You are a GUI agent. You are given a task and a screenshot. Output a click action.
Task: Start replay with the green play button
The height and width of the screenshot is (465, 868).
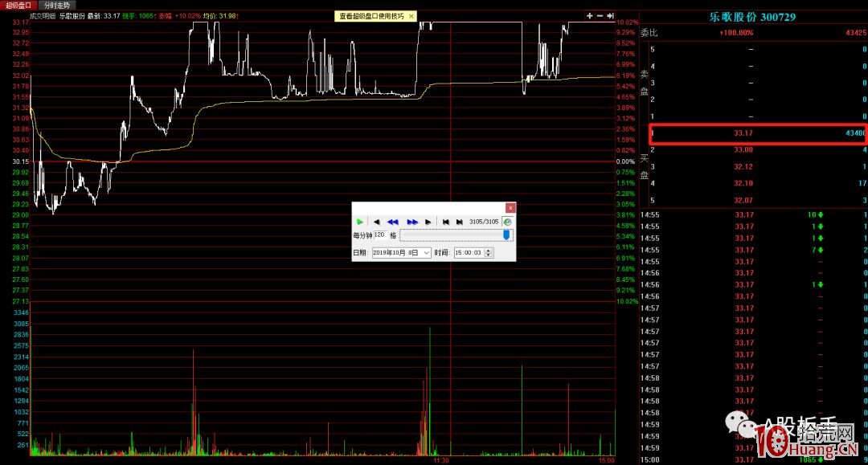pos(359,222)
